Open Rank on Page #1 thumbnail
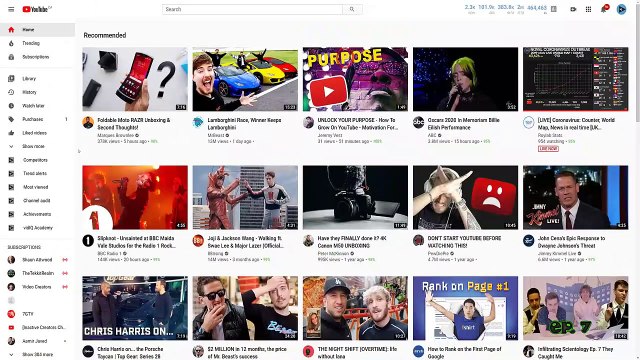The height and width of the screenshot is (360, 640). [465, 308]
